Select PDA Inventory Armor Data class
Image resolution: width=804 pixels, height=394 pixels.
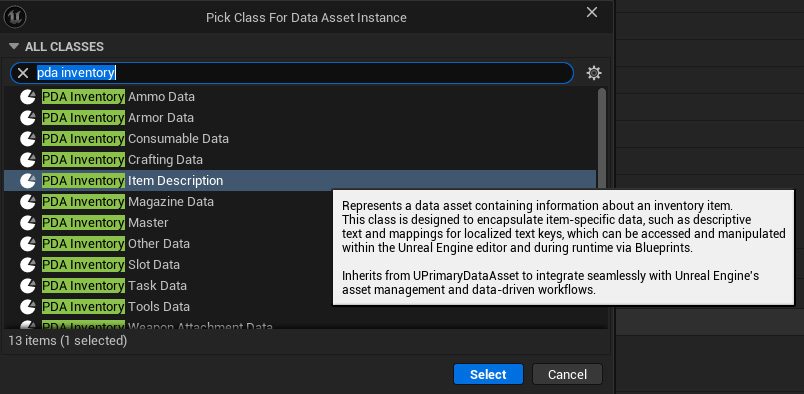pyautogui.click(x=300, y=118)
